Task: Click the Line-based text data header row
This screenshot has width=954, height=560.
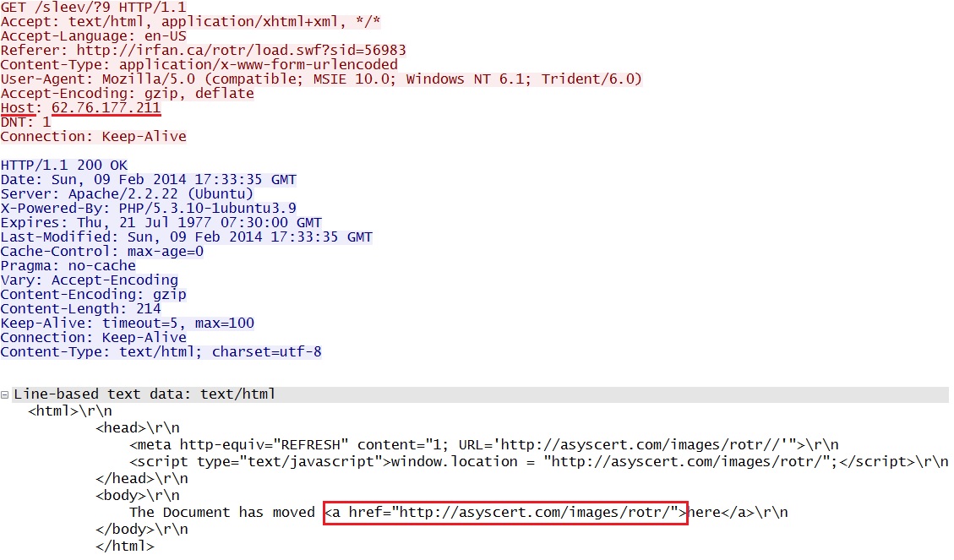Action: [x=144, y=394]
